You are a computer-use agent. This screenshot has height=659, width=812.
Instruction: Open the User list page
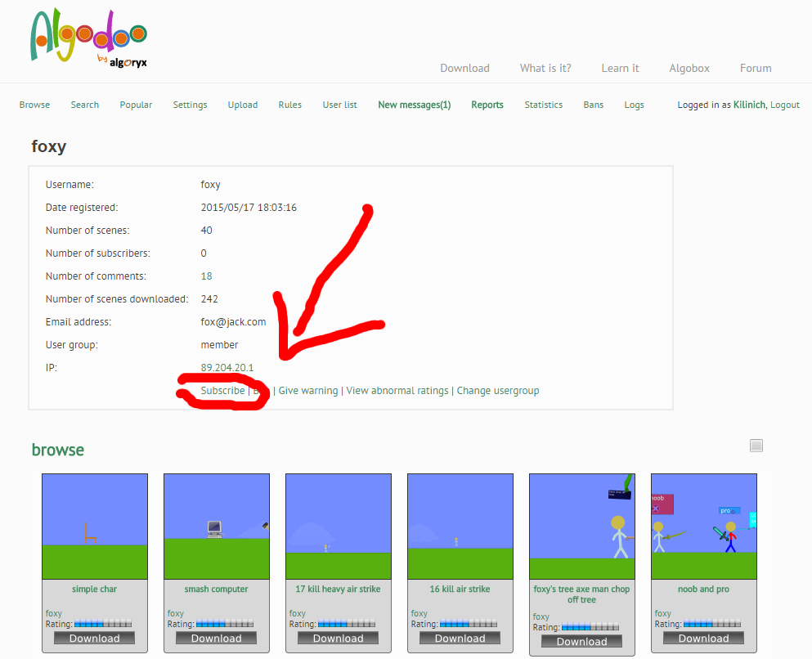point(339,105)
